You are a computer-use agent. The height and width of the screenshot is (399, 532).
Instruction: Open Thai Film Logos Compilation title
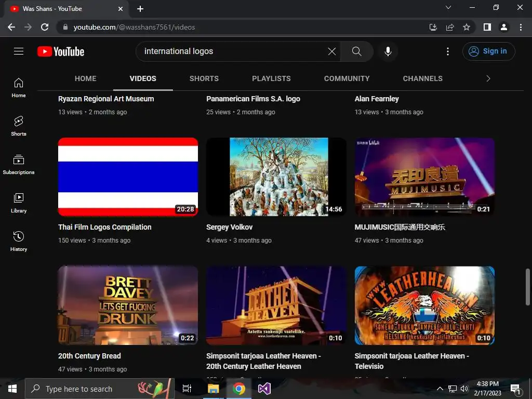point(105,228)
